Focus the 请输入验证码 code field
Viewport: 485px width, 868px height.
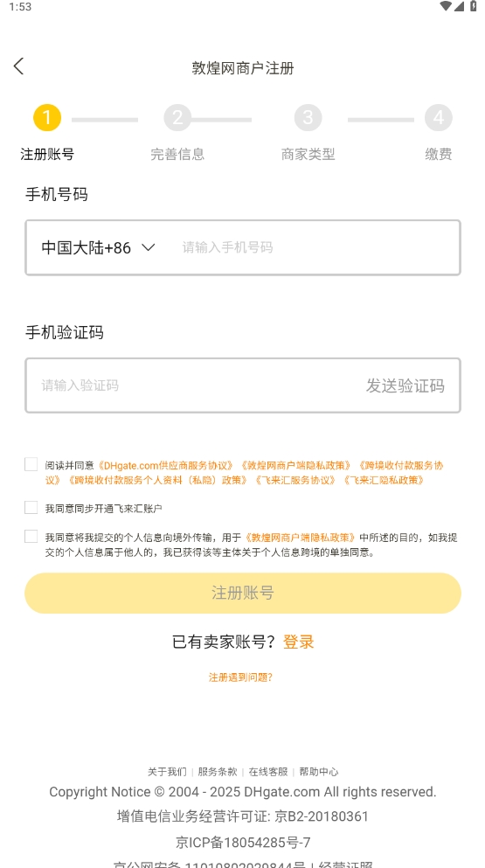click(x=194, y=385)
